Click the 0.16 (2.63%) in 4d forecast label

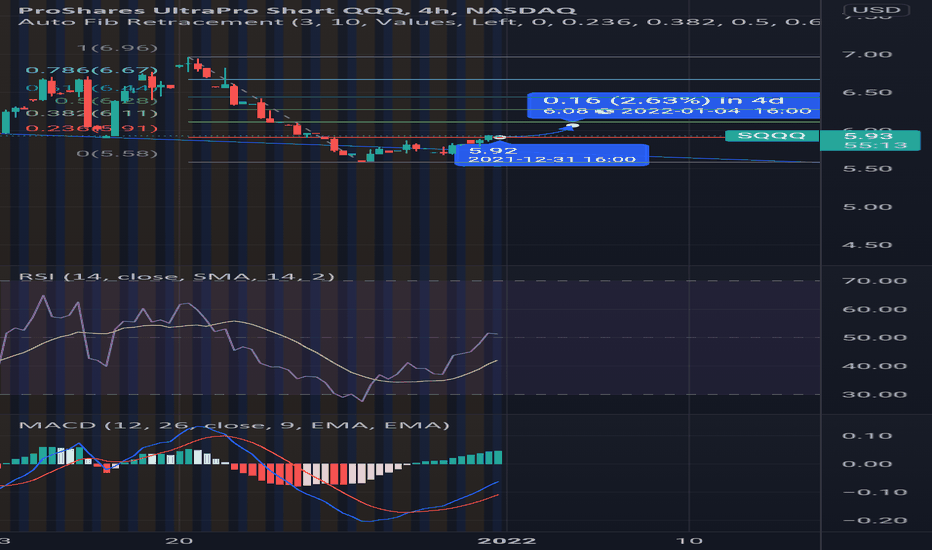click(673, 105)
